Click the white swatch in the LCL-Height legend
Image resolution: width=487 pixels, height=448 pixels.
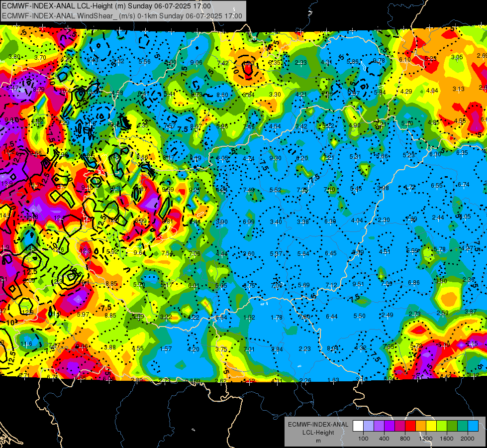click(x=358, y=426)
